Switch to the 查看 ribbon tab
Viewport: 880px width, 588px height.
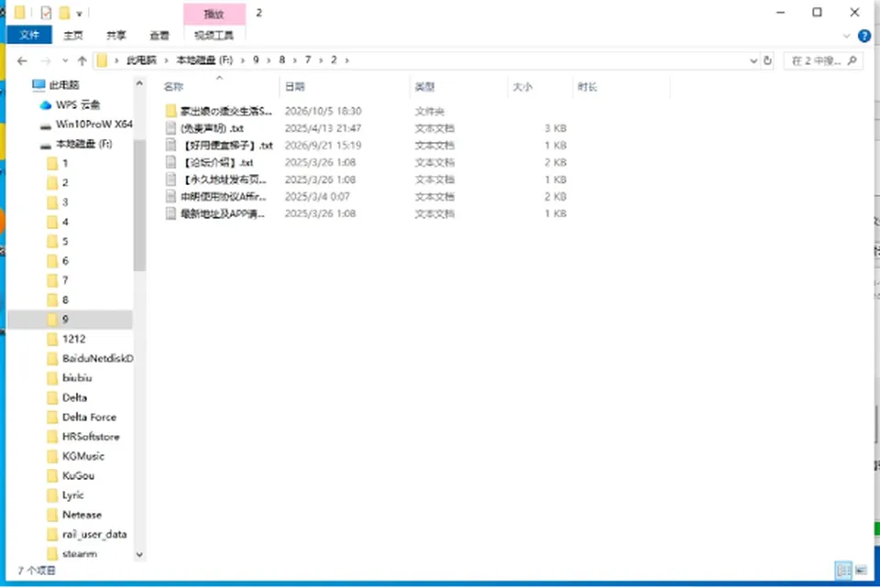click(x=159, y=36)
